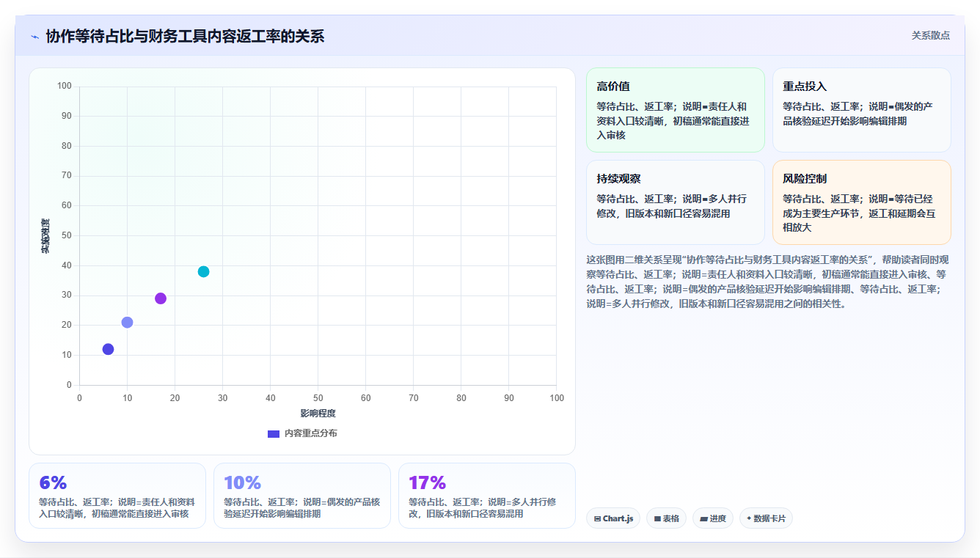Screen dimensions: 980x558
Task: Click x-axis tick label 50
Action: pos(318,398)
